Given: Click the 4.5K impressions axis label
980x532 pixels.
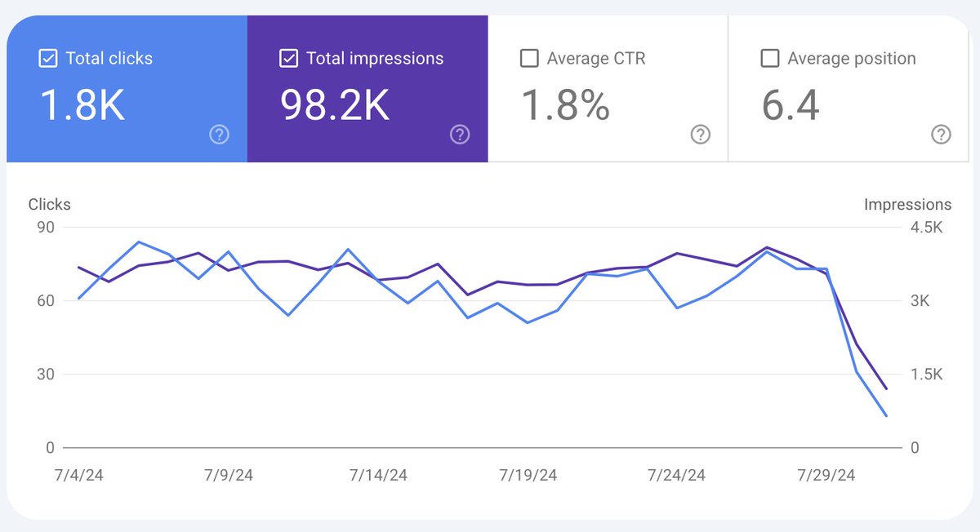Looking at the screenshot, I should point(928,228).
